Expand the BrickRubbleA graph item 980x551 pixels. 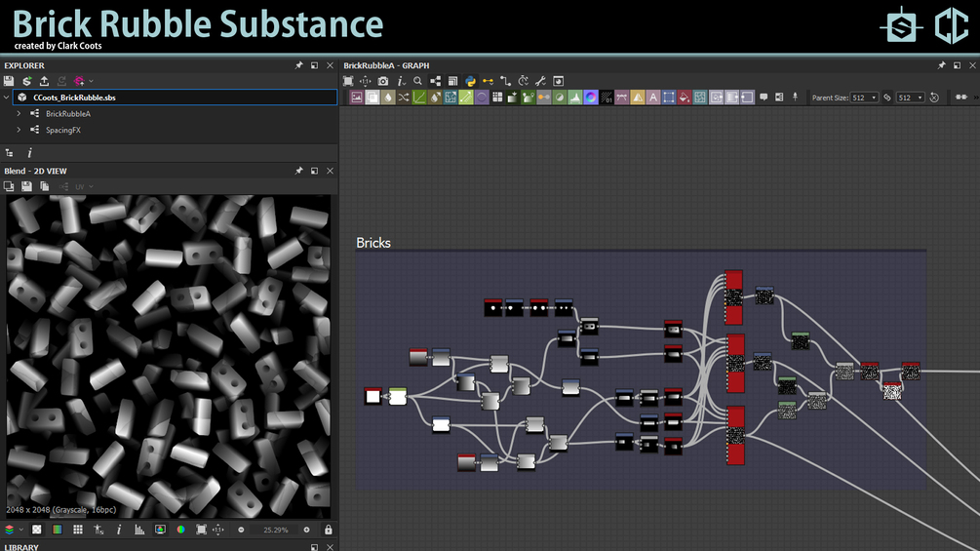(19, 114)
